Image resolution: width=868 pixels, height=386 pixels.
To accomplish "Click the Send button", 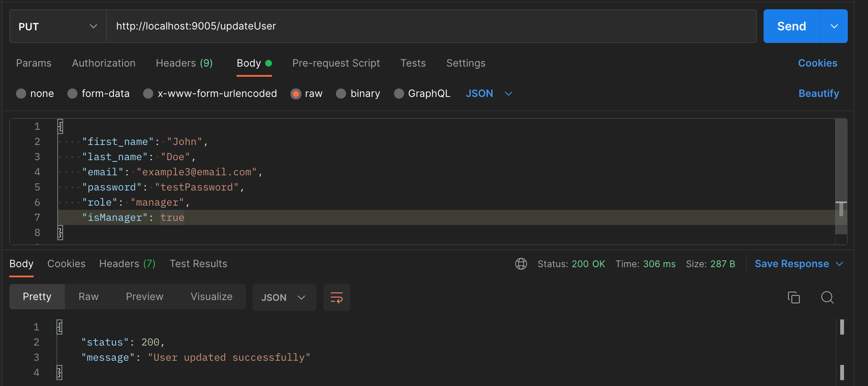I will point(791,26).
